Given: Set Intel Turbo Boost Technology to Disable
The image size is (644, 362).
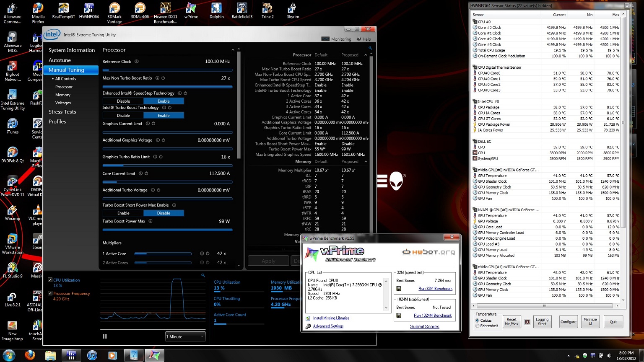Looking at the screenshot, I should (123, 115).
